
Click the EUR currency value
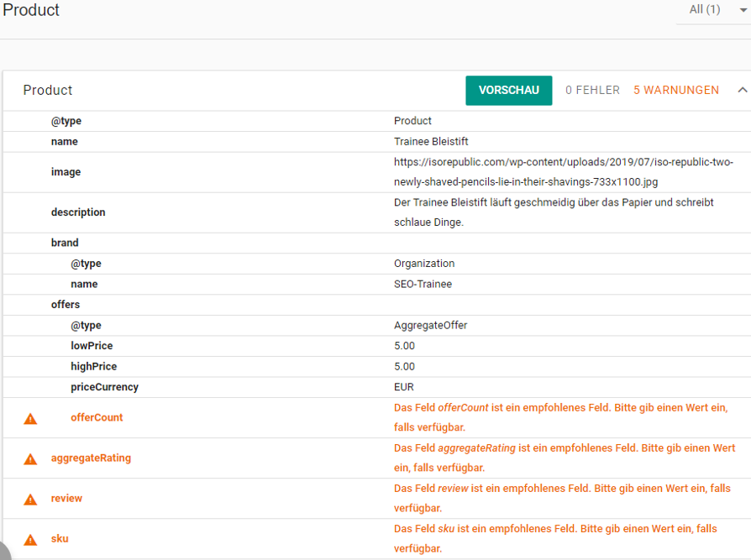point(404,387)
